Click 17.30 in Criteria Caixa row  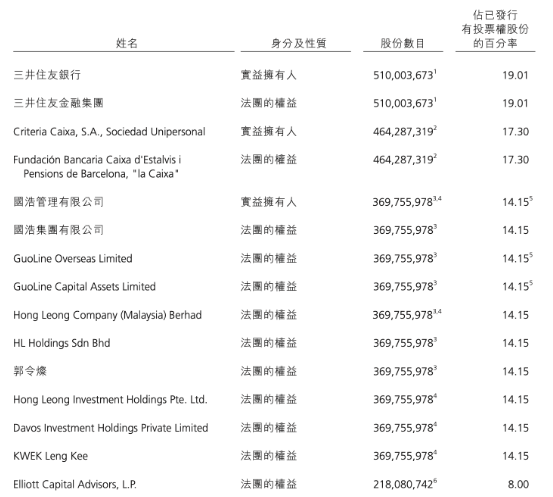[x=516, y=132]
